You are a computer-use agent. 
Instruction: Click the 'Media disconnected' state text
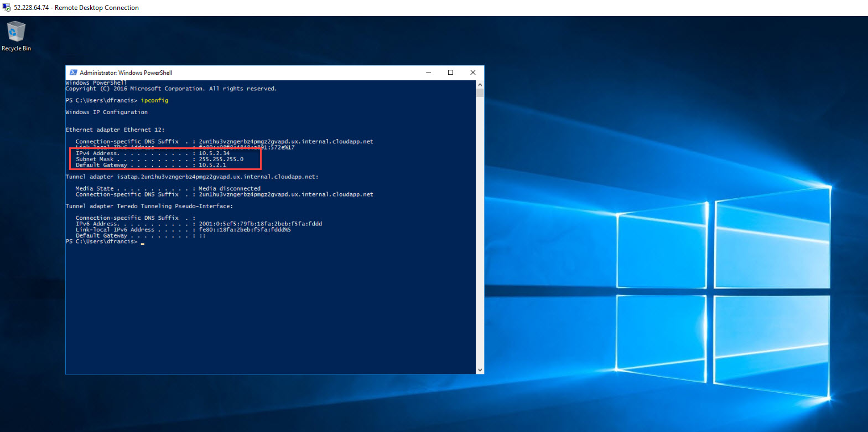coord(230,189)
